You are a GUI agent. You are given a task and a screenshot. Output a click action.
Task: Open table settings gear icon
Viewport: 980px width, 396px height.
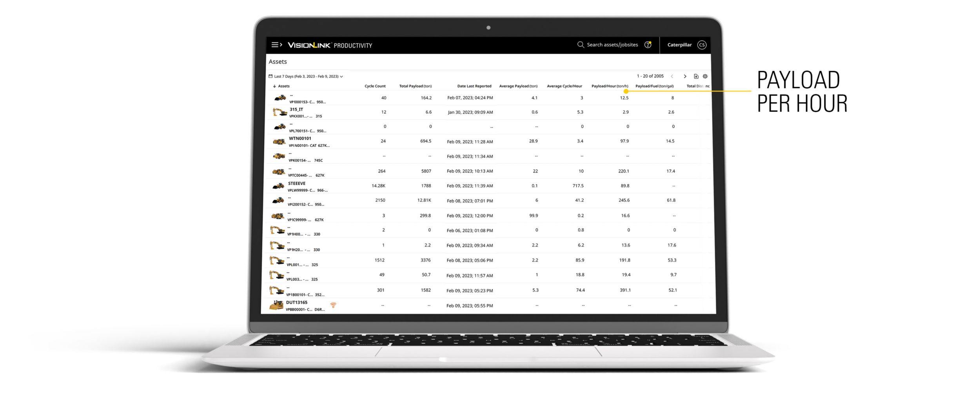tap(705, 76)
